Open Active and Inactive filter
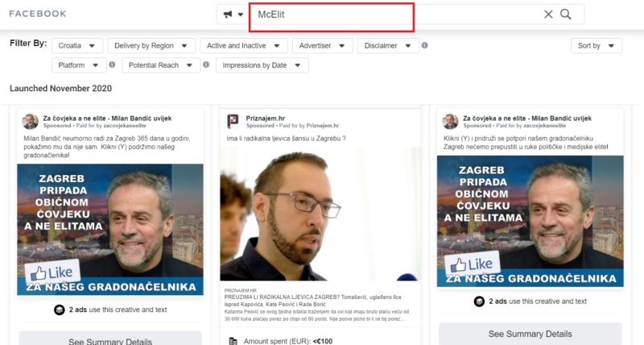 pos(244,46)
